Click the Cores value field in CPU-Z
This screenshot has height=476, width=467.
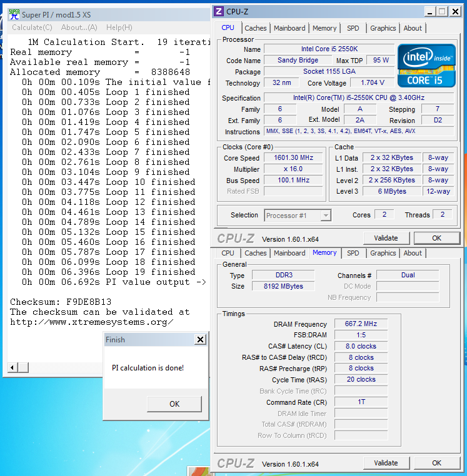(x=384, y=215)
